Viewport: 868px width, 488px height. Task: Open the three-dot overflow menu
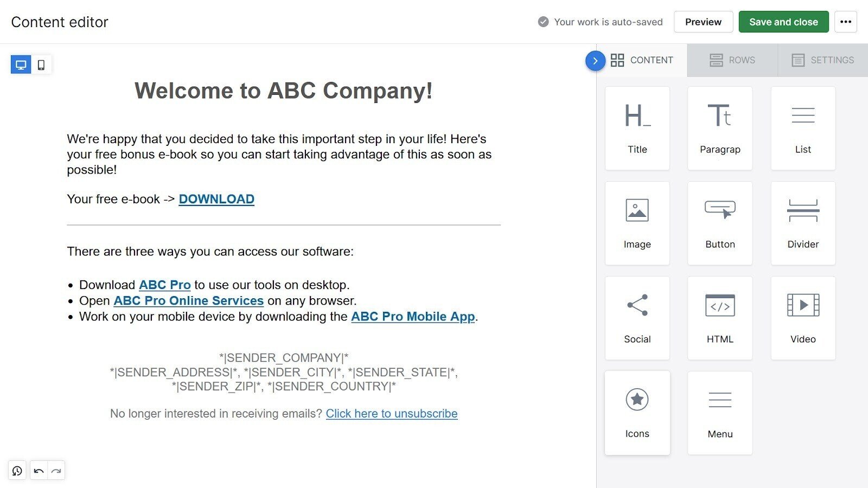point(846,22)
